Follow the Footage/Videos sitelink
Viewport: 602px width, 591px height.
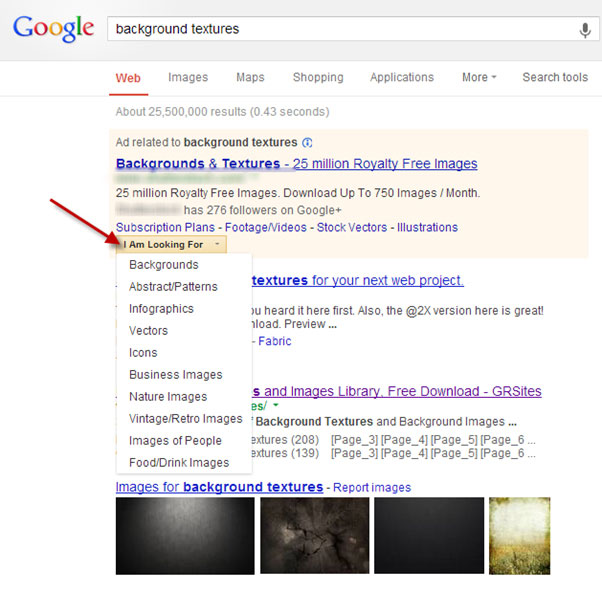[x=266, y=227]
